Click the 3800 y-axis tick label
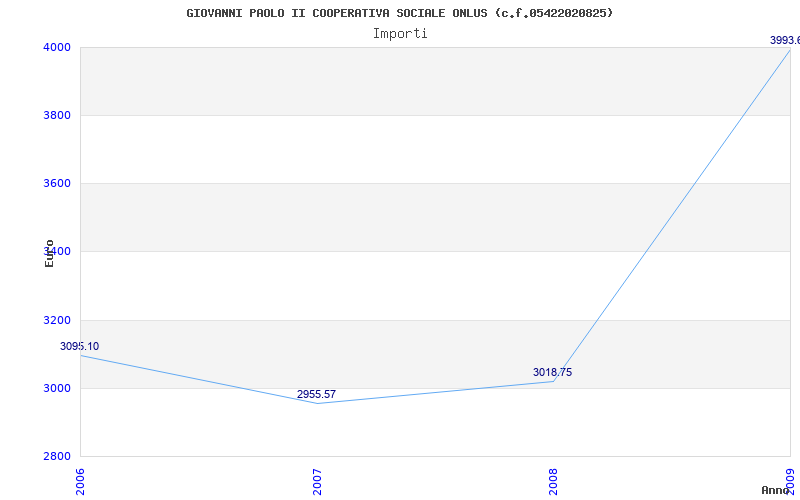The height and width of the screenshot is (500, 800). click(x=56, y=115)
